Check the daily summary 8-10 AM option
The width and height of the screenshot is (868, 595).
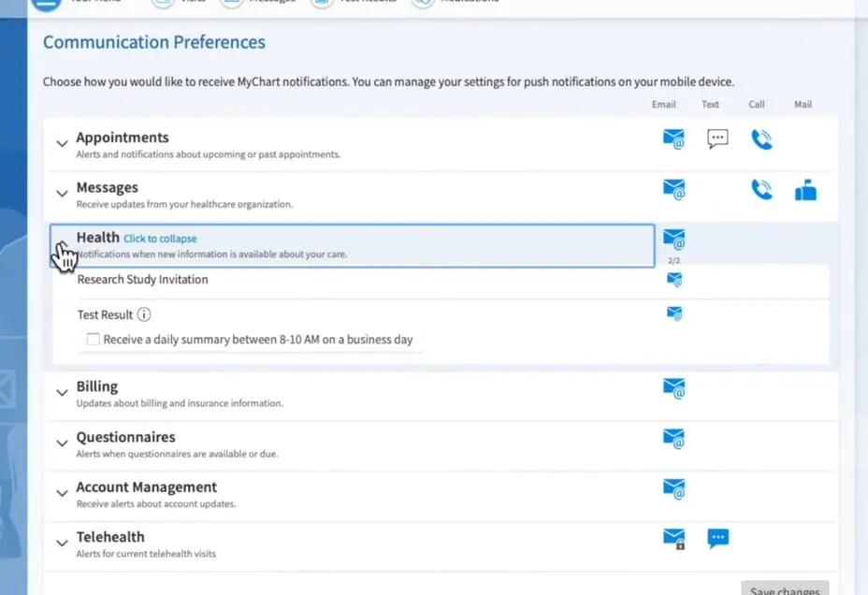(x=93, y=340)
